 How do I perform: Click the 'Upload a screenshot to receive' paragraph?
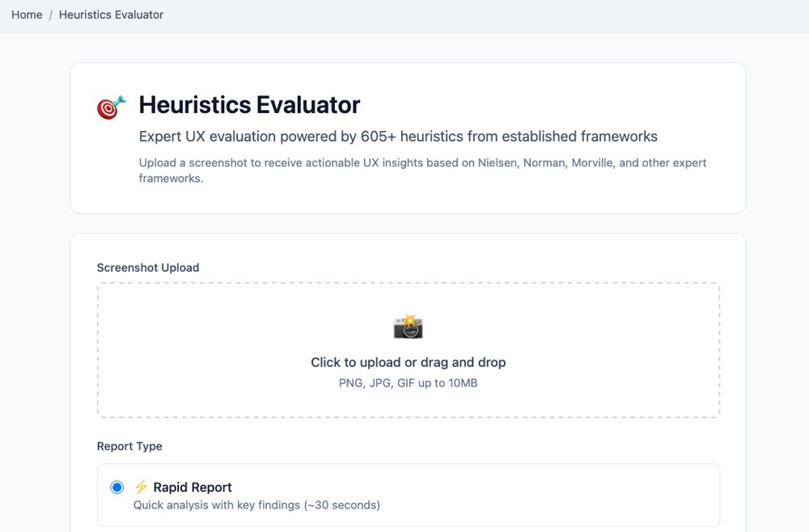422,170
